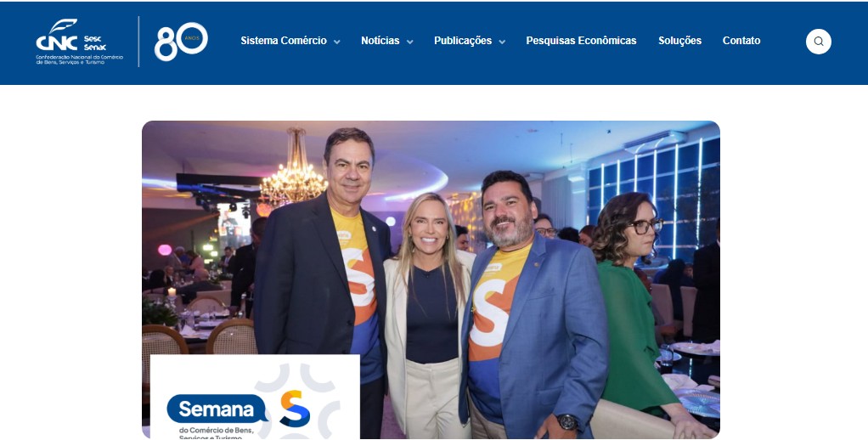Expand the Publicações chevron arrow
This screenshot has height=440, width=868.
click(502, 42)
